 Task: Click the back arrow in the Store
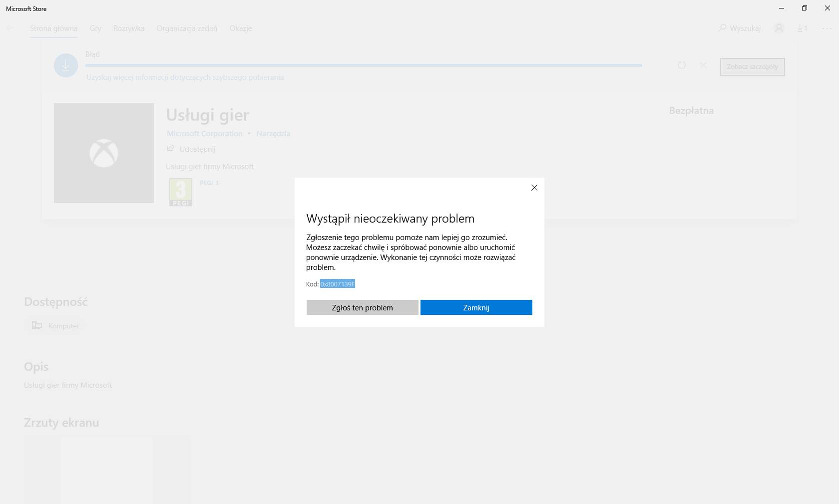click(10, 28)
